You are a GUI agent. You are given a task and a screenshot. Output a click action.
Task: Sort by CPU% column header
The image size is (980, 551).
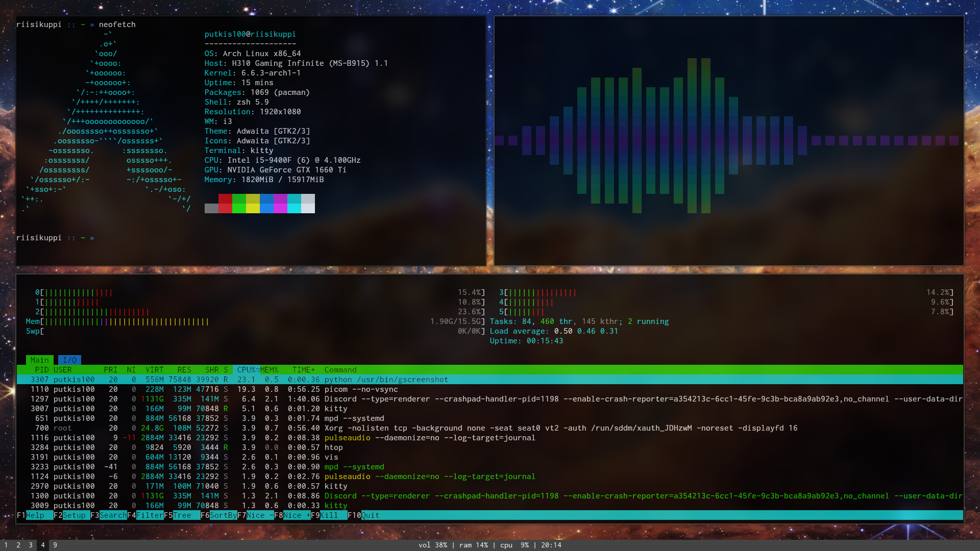pos(247,370)
